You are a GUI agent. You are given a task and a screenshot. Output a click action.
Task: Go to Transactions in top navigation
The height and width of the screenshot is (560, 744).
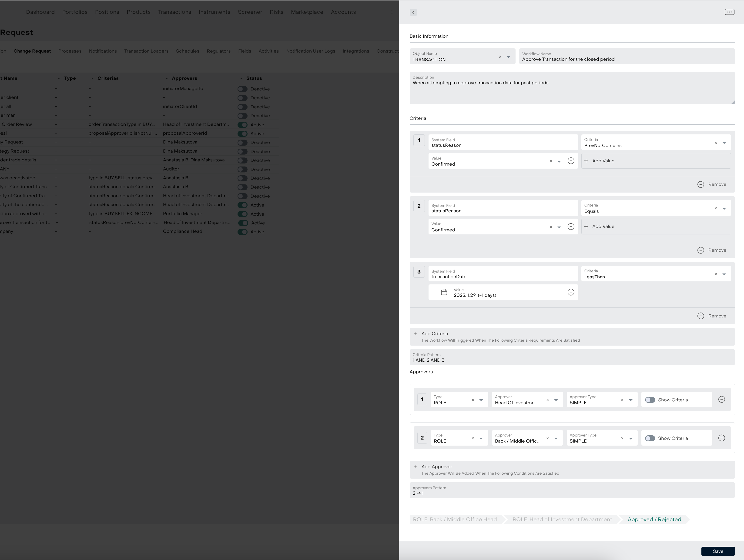[x=174, y=12]
